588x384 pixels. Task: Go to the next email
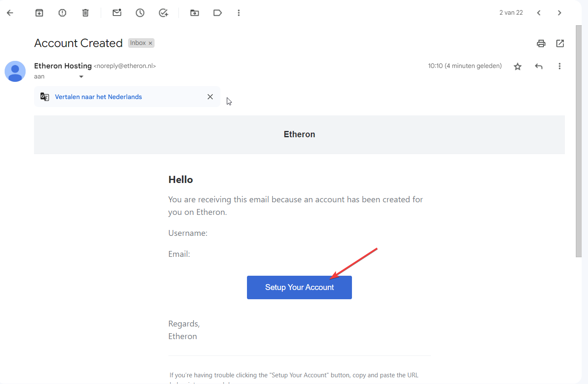coord(559,13)
